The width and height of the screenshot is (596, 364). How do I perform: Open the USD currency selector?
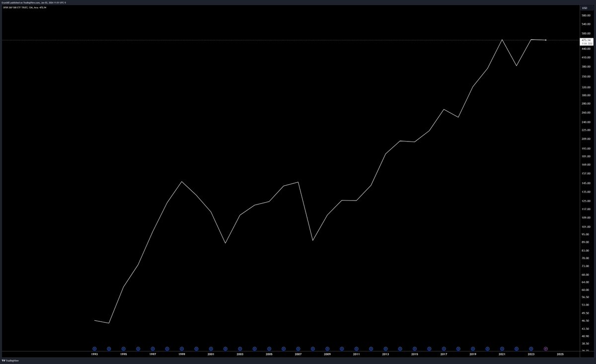[587, 7]
